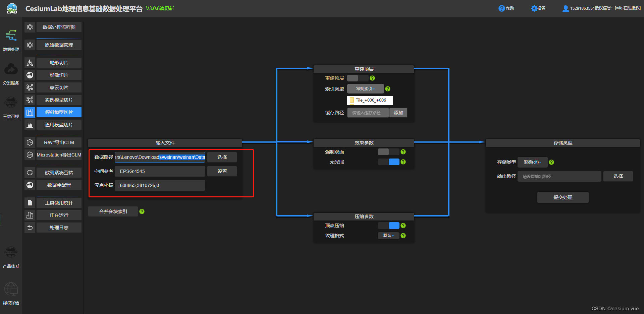Click help icon beside 索引类型 dropdown

(x=388, y=89)
